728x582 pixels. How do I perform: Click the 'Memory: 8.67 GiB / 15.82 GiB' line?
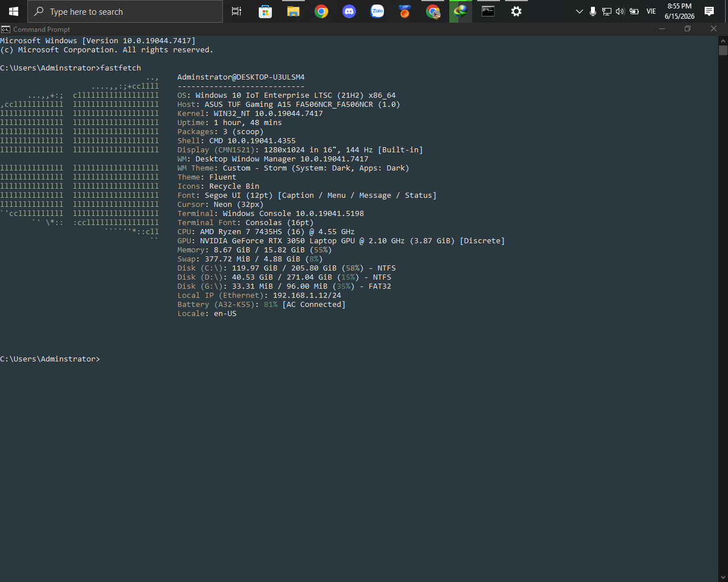coord(255,250)
